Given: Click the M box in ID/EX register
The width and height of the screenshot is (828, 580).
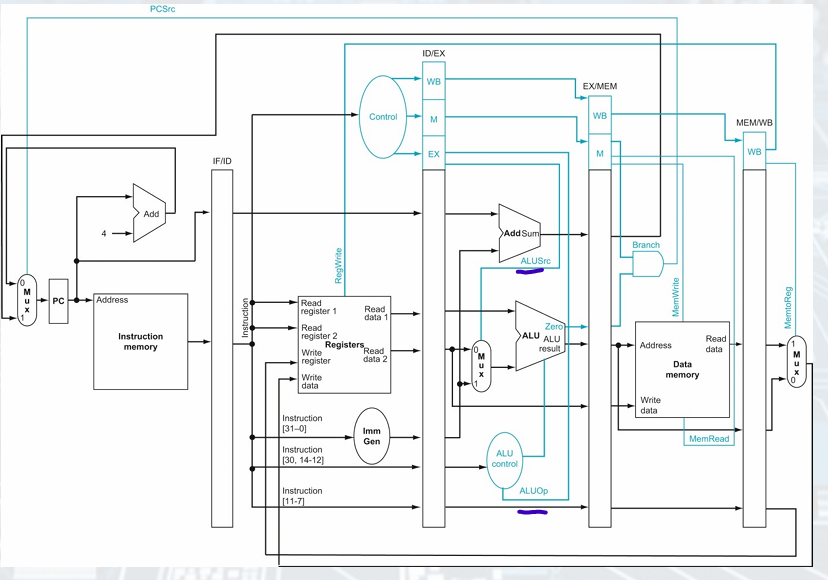Looking at the screenshot, I should pyautogui.click(x=434, y=119).
